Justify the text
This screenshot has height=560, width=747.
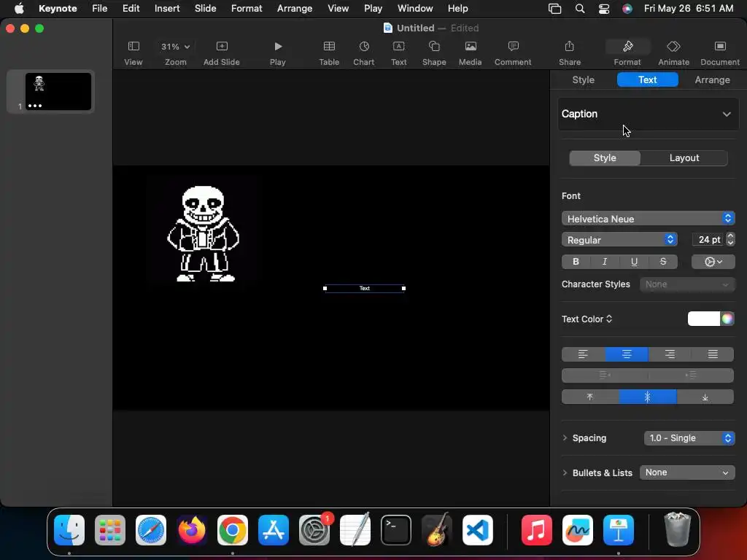[713, 354]
